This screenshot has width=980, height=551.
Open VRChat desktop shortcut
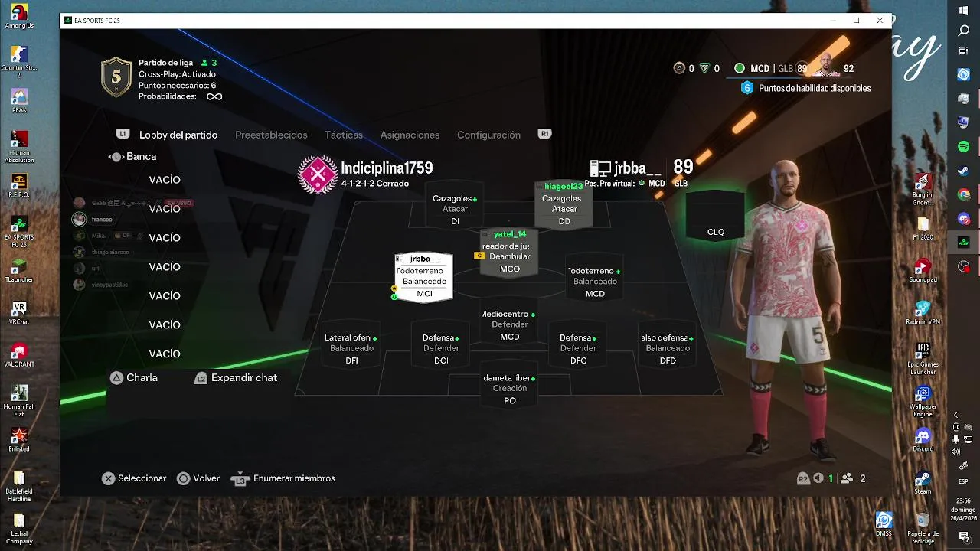pos(19,313)
